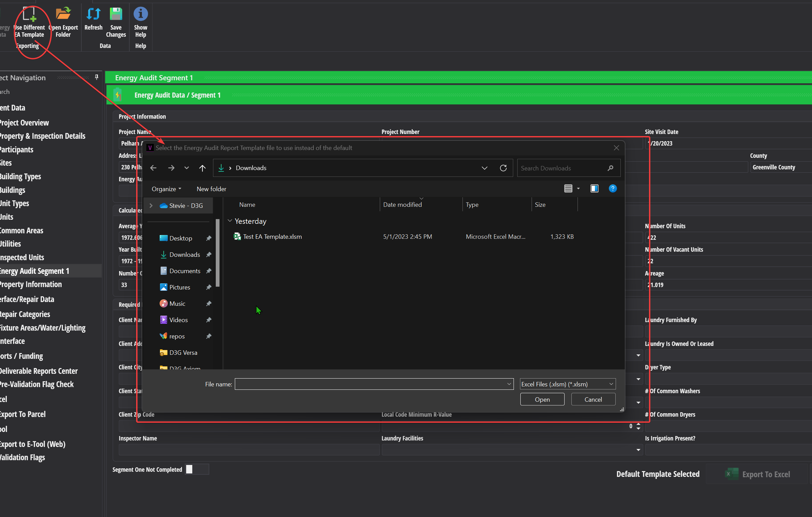Click the Open Export Folder icon
This screenshot has height=517, width=812.
click(x=63, y=14)
